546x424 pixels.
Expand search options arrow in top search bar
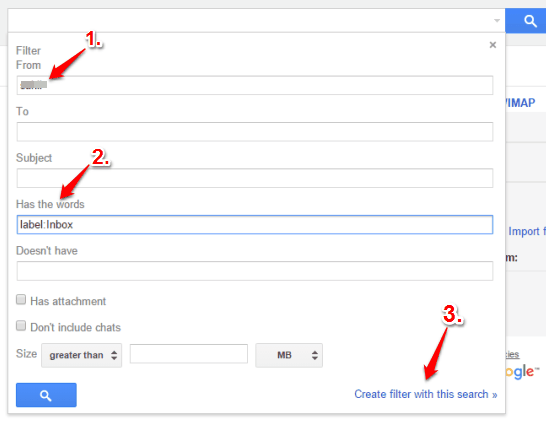tap(497, 21)
